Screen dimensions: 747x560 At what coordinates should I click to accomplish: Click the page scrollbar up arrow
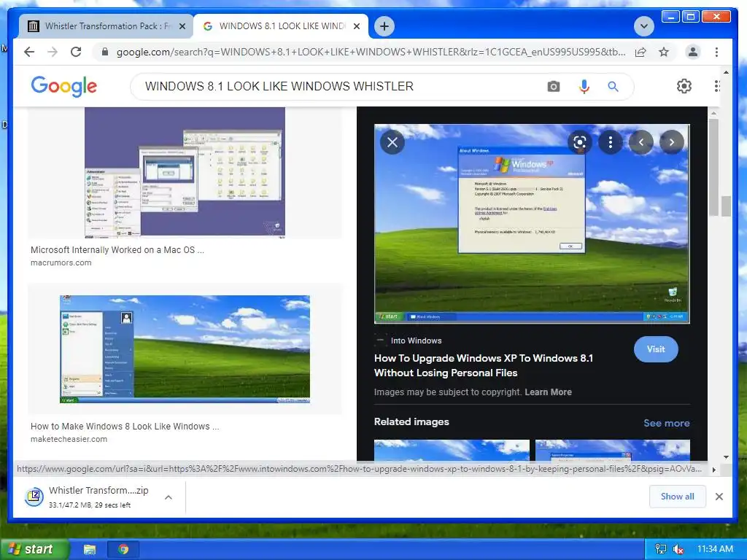tap(726, 72)
